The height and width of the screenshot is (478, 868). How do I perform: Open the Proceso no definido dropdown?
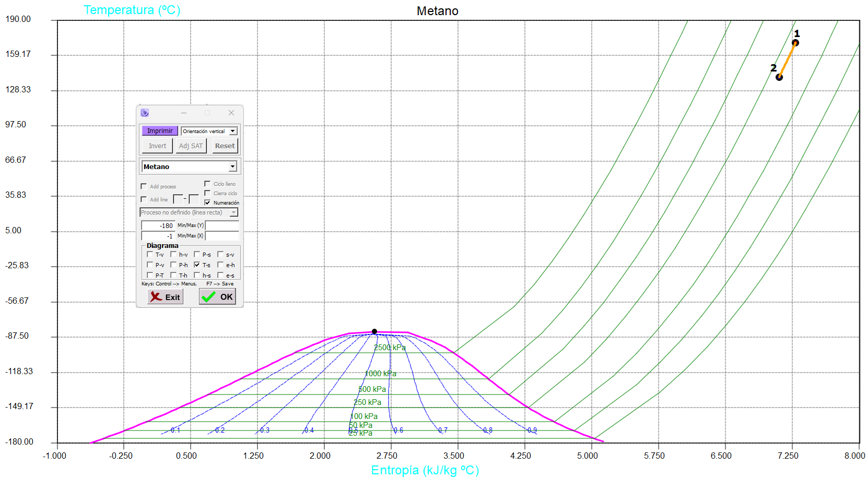click(233, 212)
